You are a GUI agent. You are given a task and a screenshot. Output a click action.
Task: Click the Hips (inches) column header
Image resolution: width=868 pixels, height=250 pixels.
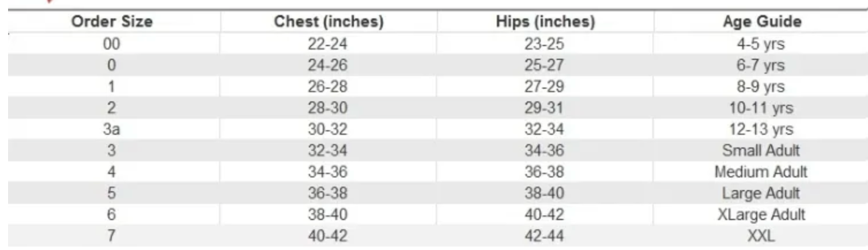coord(545,22)
